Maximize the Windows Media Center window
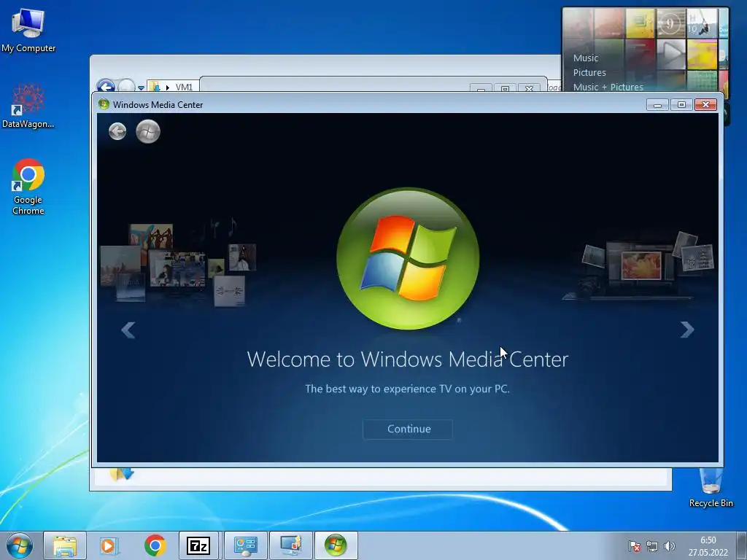This screenshot has height=560, width=747. tap(682, 105)
